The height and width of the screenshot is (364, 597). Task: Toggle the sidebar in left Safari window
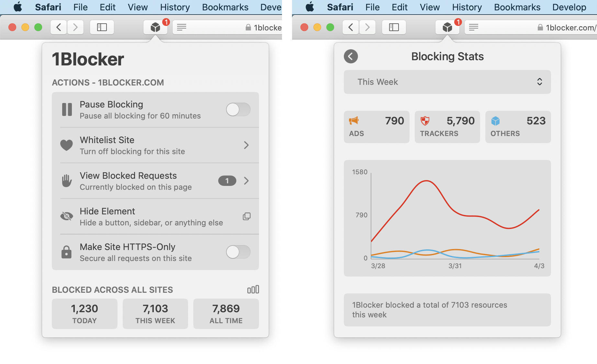pos(102,27)
